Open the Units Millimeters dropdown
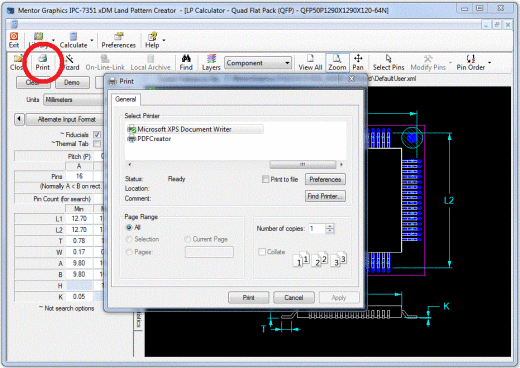Viewport: 520px width, 368px height. click(73, 100)
